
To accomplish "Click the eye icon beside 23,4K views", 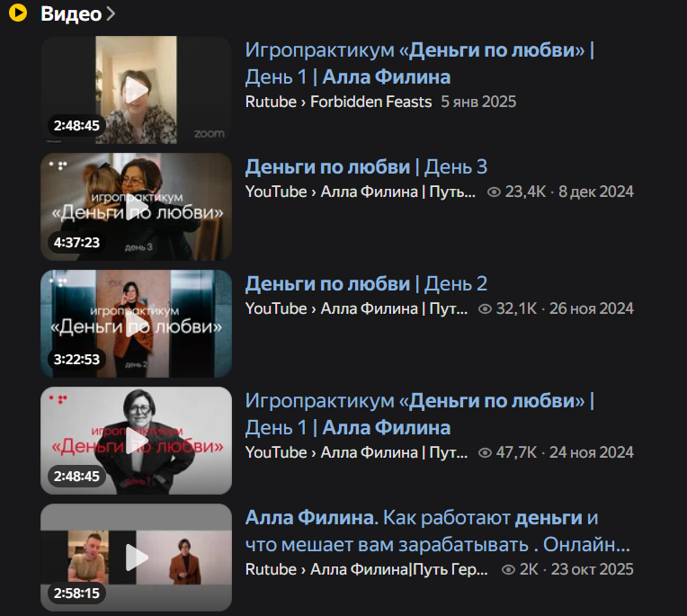I will pyautogui.click(x=494, y=192).
